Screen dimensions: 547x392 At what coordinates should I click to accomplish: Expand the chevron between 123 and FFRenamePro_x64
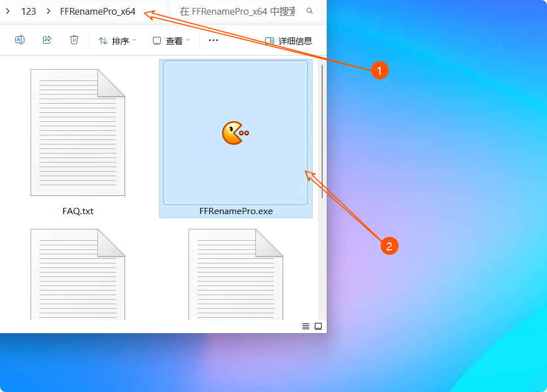[x=49, y=11]
